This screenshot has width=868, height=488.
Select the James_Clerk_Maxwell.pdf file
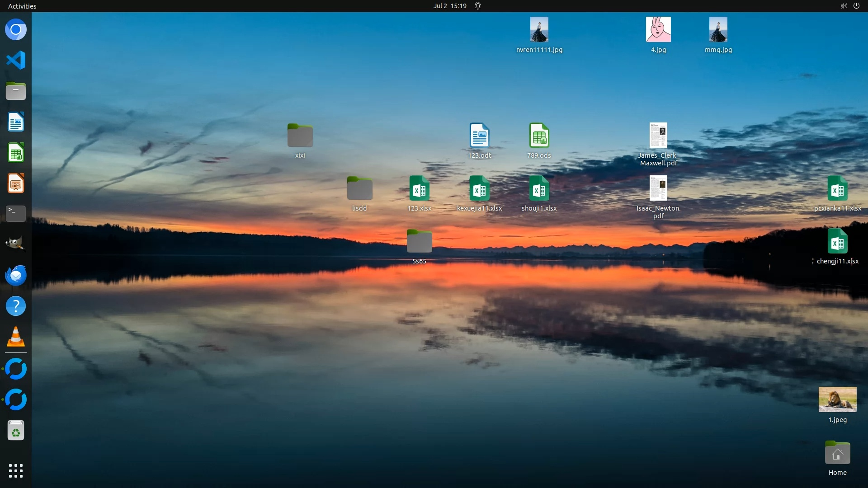pos(658,136)
